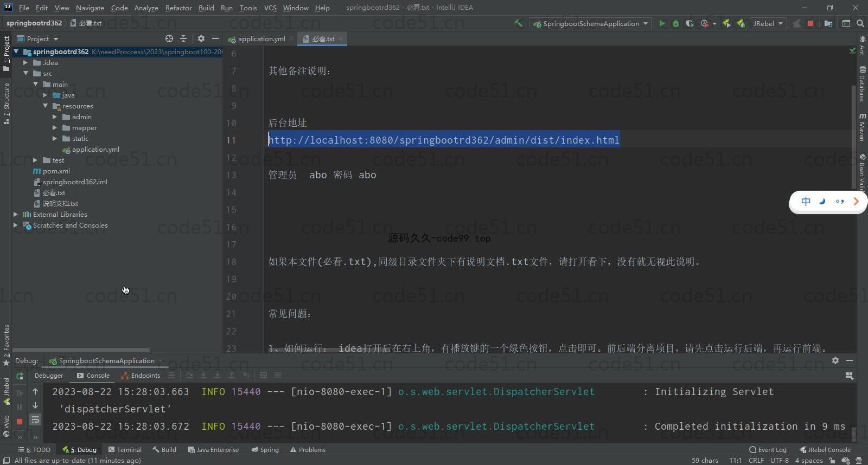Open the 6: TODO tool window
The width and height of the screenshot is (868, 465).
tap(34, 449)
